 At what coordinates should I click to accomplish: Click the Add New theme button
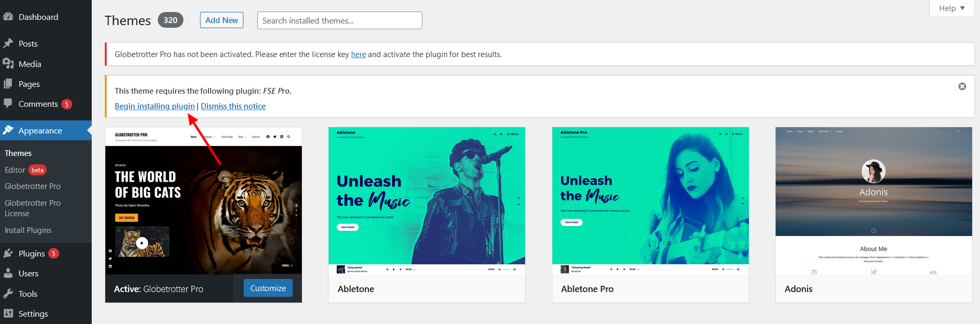coord(222,20)
